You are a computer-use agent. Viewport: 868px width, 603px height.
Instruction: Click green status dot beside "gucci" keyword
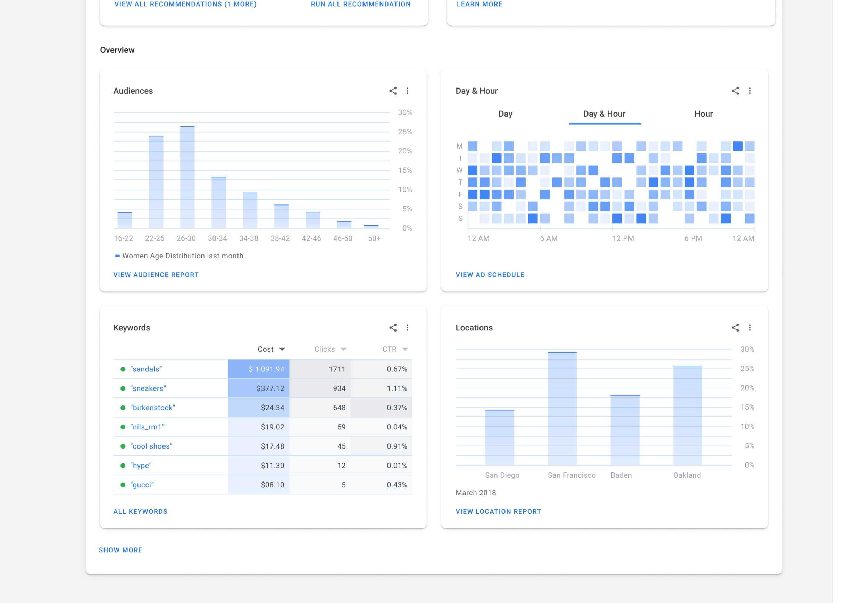click(x=123, y=485)
